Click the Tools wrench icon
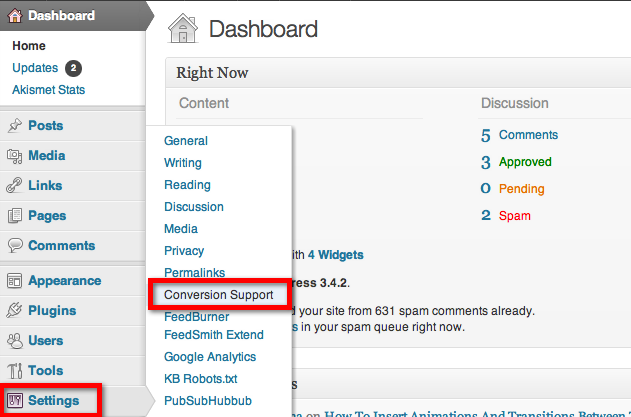631x417 pixels. [x=15, y=371]
